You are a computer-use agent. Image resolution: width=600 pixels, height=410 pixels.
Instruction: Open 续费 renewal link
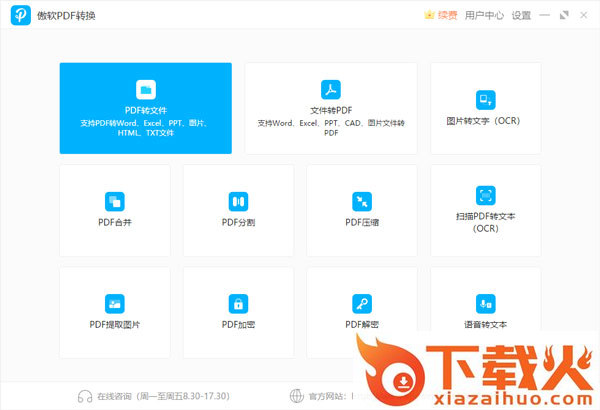pos(447,15)
